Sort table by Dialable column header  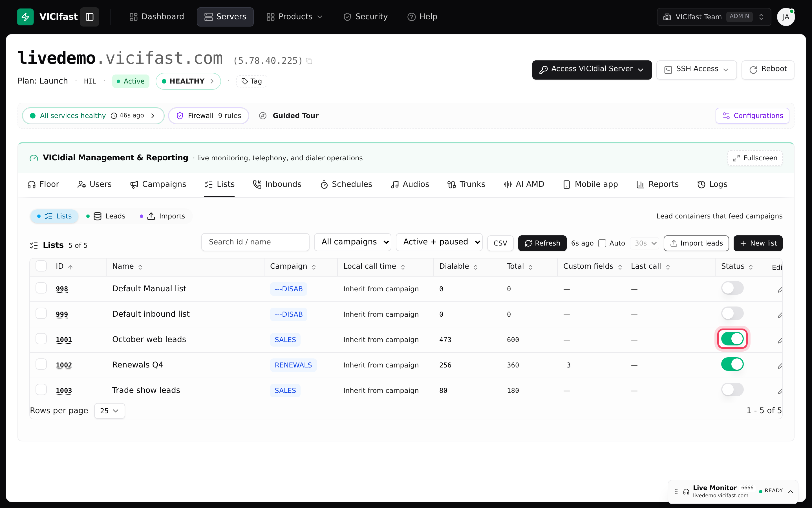(x=458, y=266)
